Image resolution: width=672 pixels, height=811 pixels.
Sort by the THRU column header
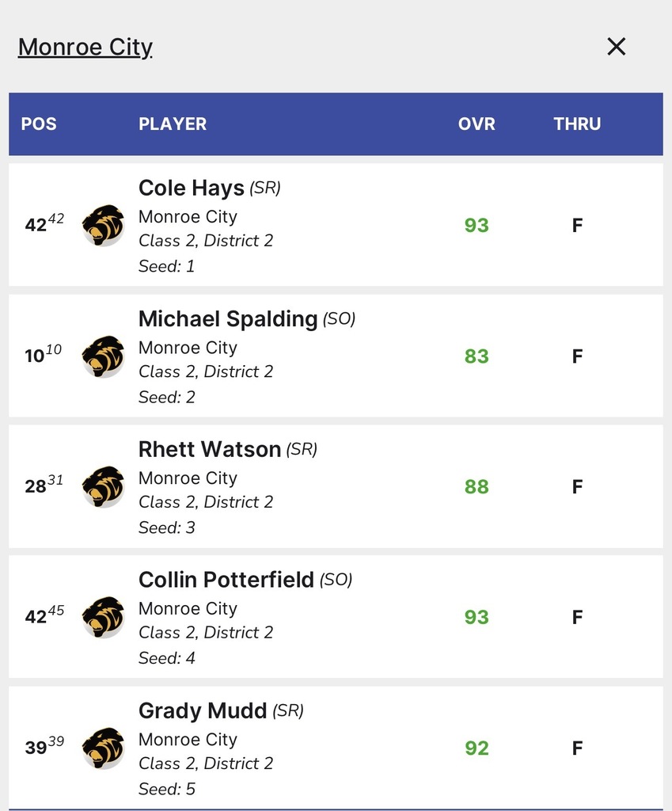coord(577,124)
